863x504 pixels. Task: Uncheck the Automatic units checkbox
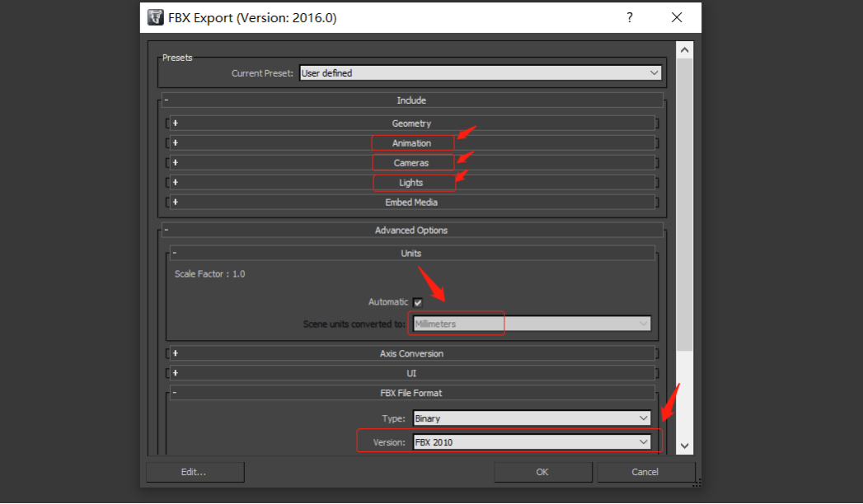[x=418, y=302]
